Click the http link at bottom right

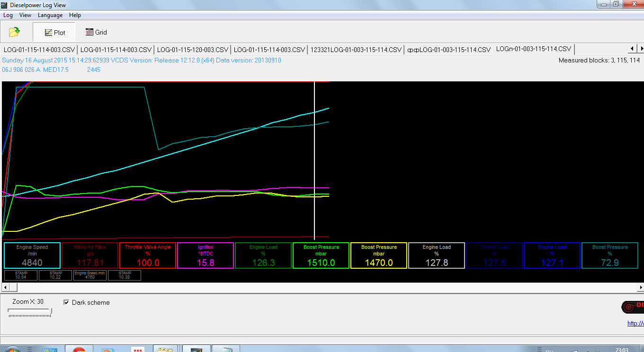(x=635, y=324)
